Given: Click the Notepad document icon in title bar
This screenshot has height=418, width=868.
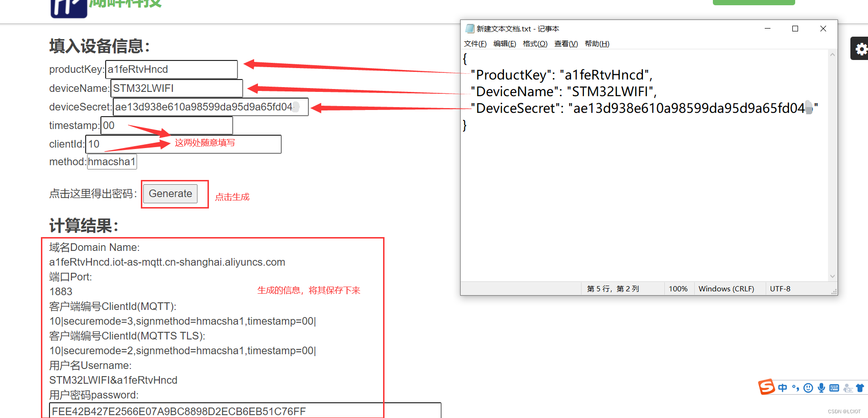Looking at the screenshot, I should click(x=470, y=29).
